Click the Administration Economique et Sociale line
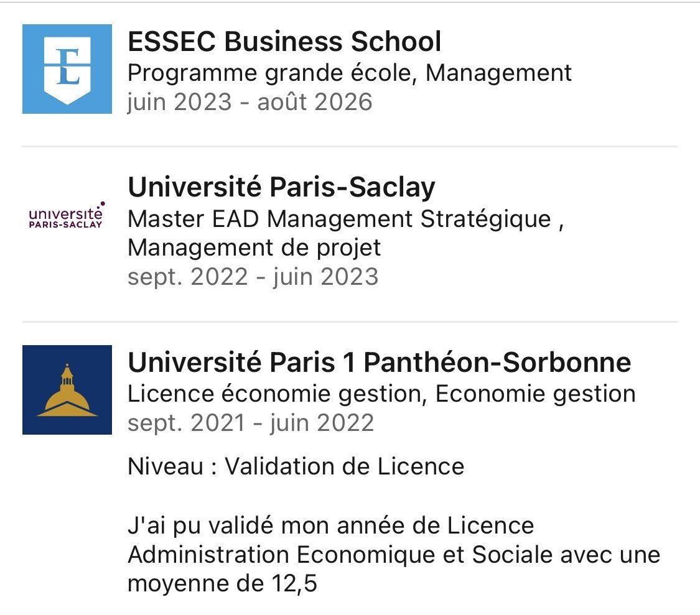The height and width of the screenshot is (615, 700). point(394,555)
